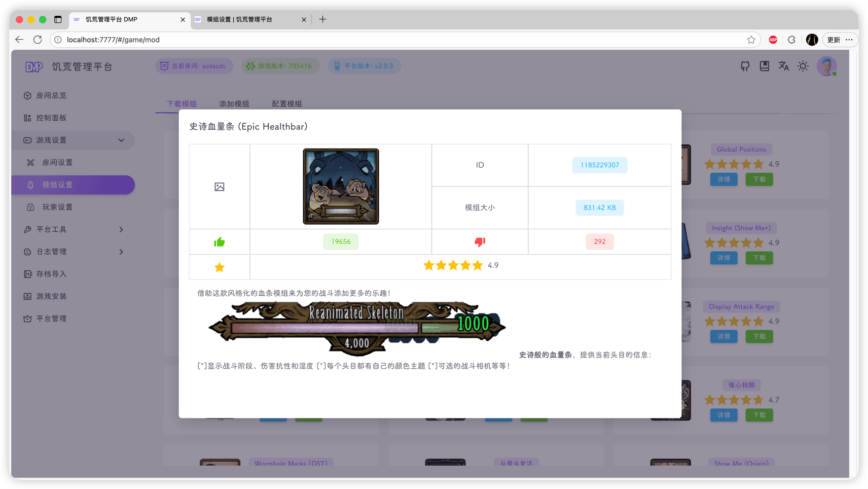Collapse the 游戏设置 section in sidebar

pyautogui.click(x=120, y=140)
